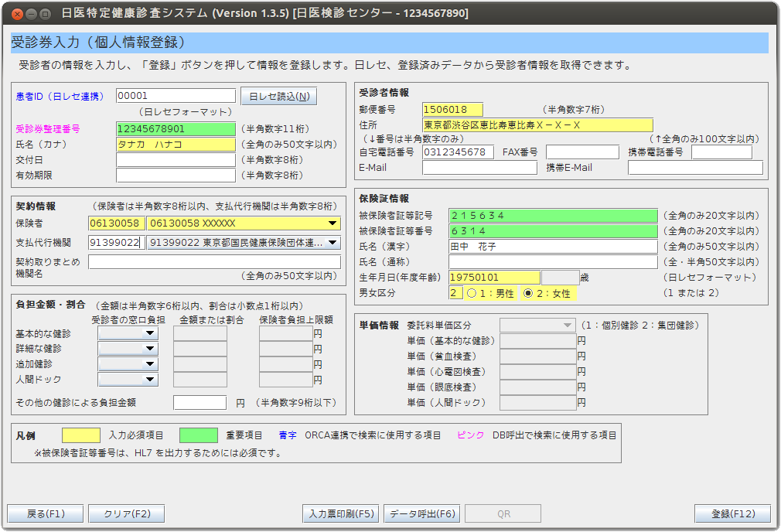Screen dimensions: 781x532
Task: Click the blue 患者ID(日レセ連携) label
Action: coord(60,97)
